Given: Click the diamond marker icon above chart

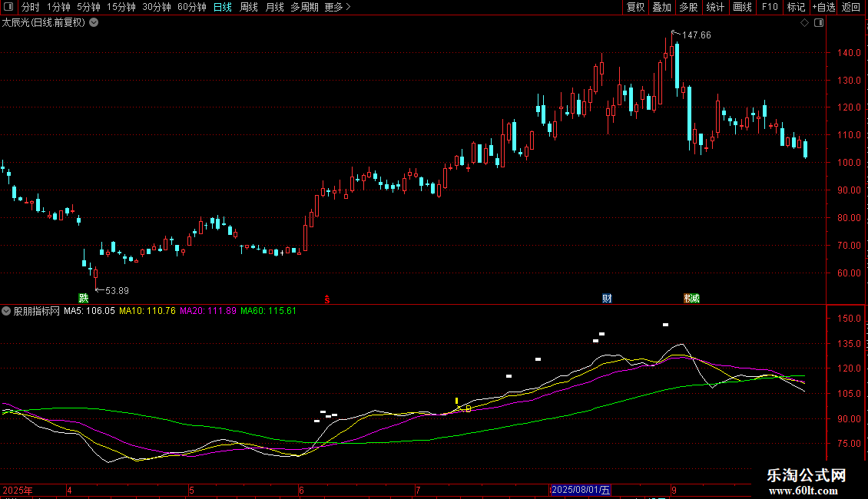Looking at the screenshot, I should (805, 23).
